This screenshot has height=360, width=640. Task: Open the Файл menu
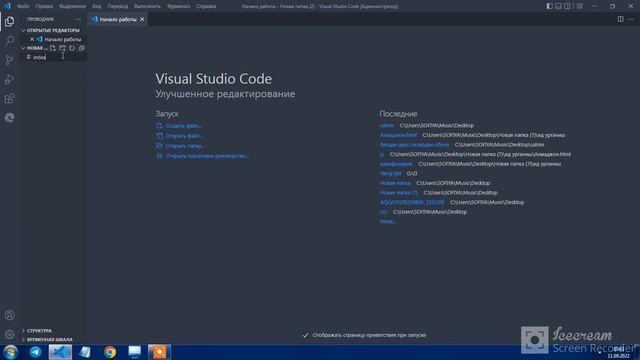23,6
